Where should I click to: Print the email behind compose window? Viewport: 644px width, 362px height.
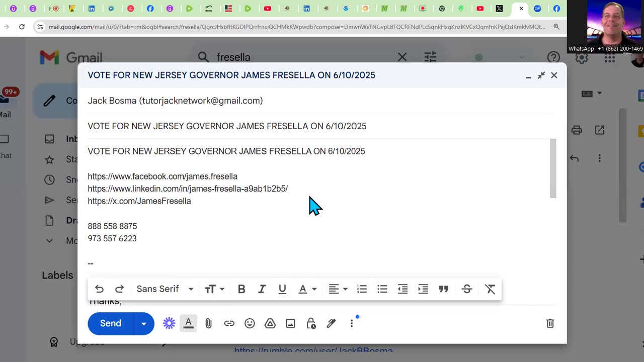(x=577, y=130)
